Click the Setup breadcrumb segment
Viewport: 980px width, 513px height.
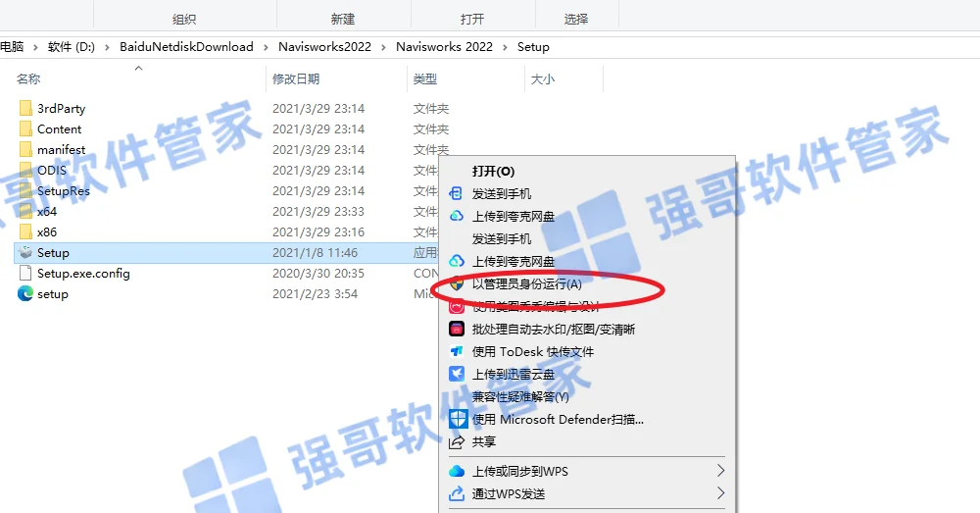tap(533, 47)
